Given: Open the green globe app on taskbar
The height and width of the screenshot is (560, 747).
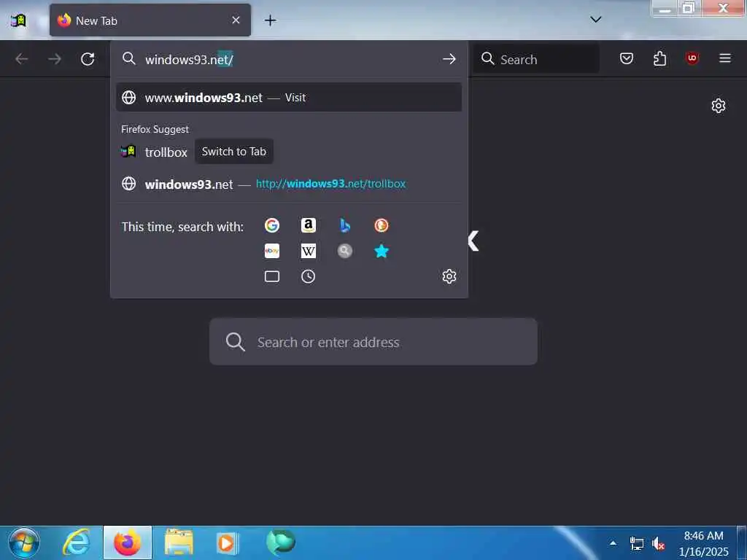Looking at the screenshot, I should (281, 542).
